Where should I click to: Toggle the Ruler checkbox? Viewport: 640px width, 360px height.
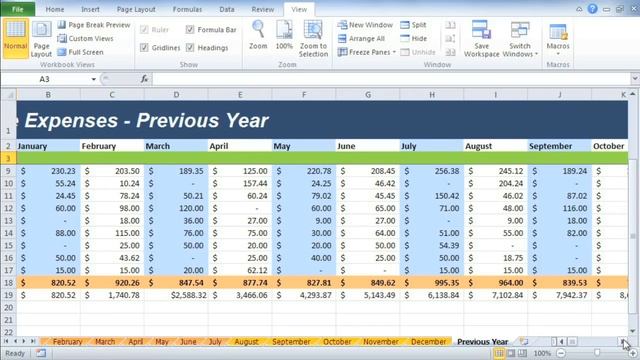click(144, 29)
